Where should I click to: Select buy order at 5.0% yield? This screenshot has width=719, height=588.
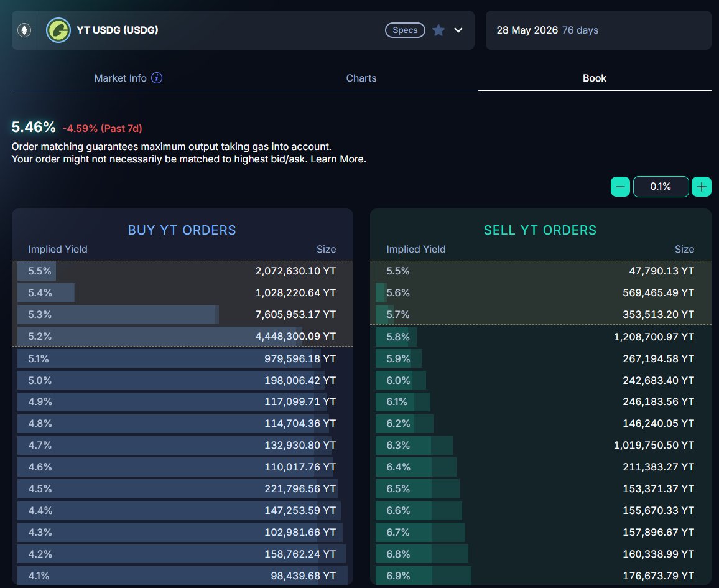pyautogui.click(x=182, y=380)
